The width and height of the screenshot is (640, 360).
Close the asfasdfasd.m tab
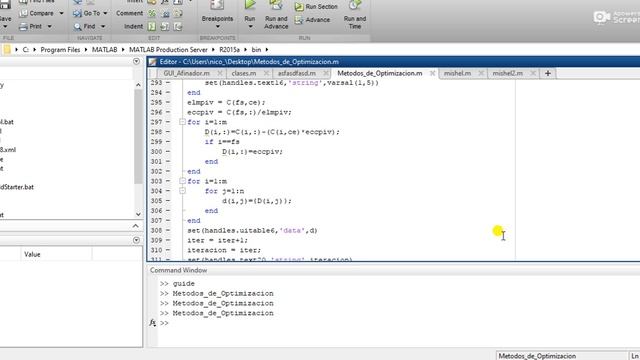[x=325, y=73]
